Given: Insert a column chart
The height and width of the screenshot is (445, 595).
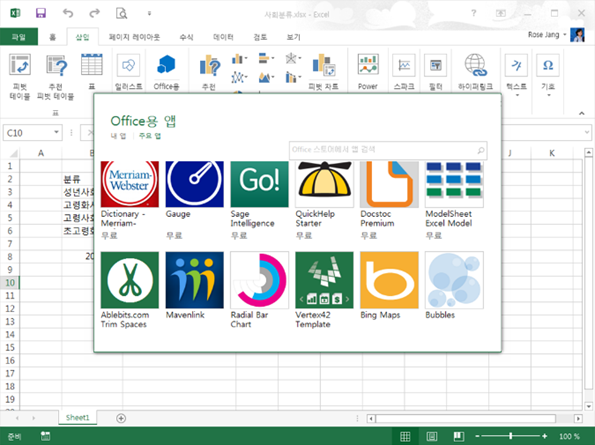Looking at the screenshot, I should tap(239, 59).
